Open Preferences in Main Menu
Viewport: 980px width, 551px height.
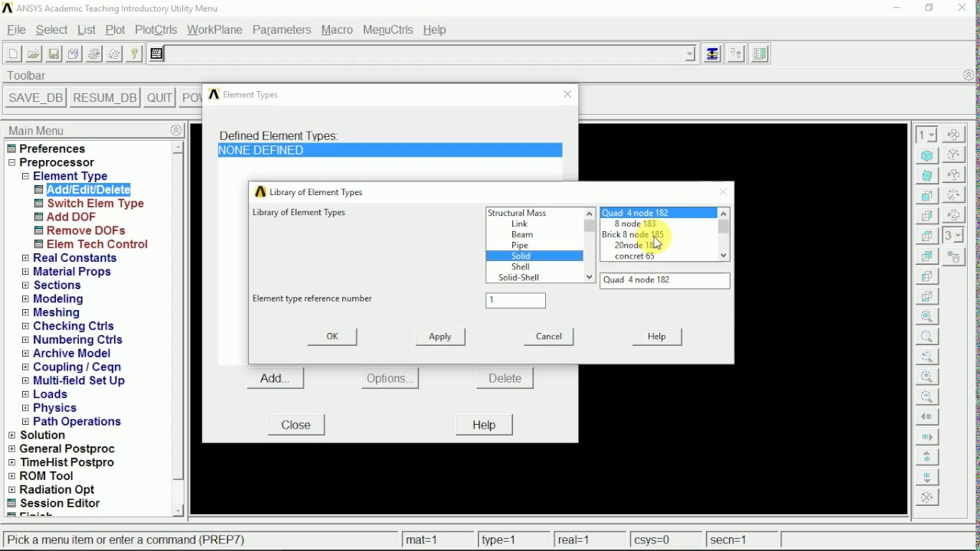click(52, 148)
